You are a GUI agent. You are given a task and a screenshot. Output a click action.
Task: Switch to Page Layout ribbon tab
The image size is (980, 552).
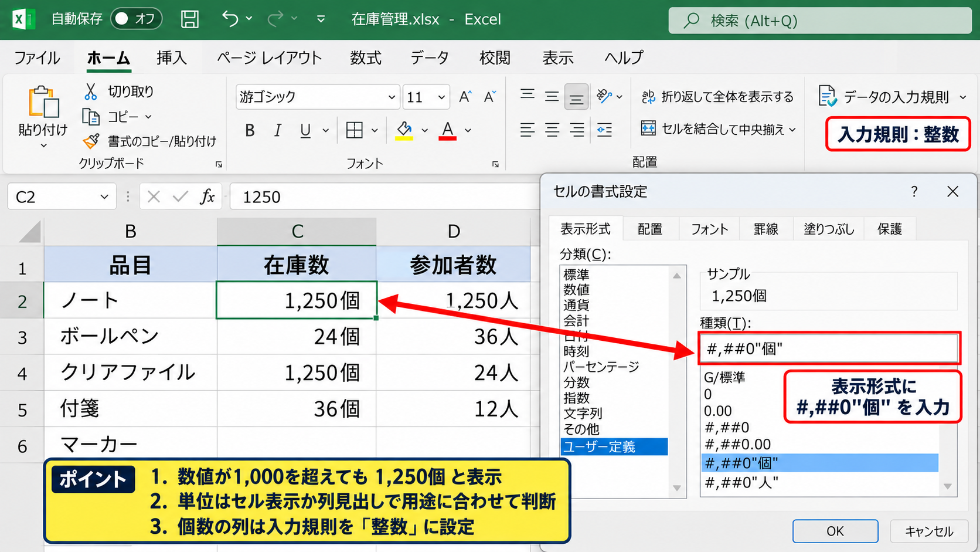(269, 57)
